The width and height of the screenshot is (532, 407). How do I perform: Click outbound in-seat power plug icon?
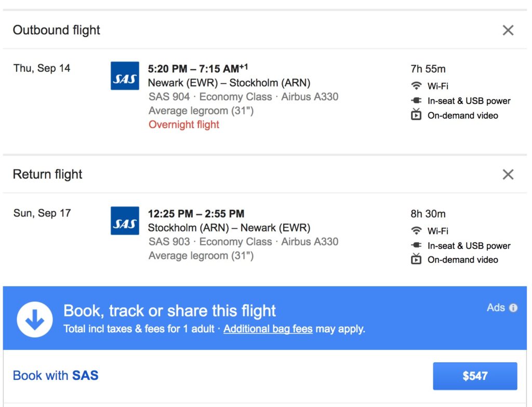(x=416, y=101)
